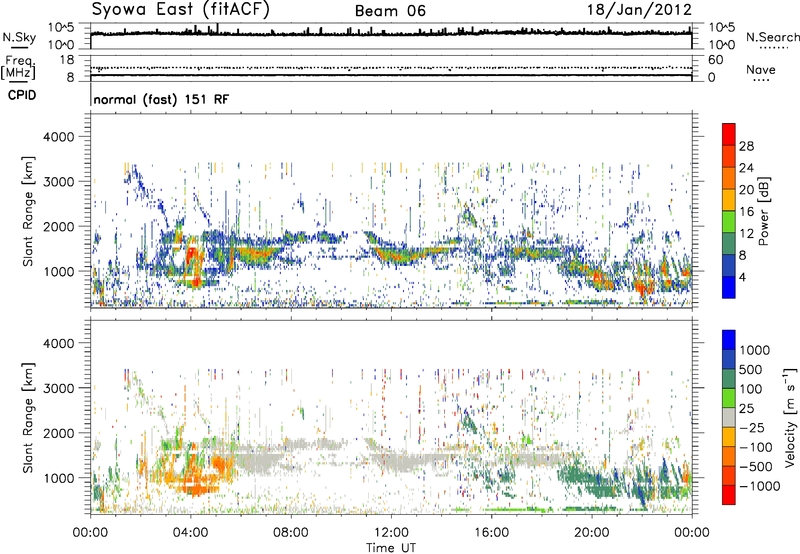Click the '-25' velocity colorbar label

(x=752, y=427)
